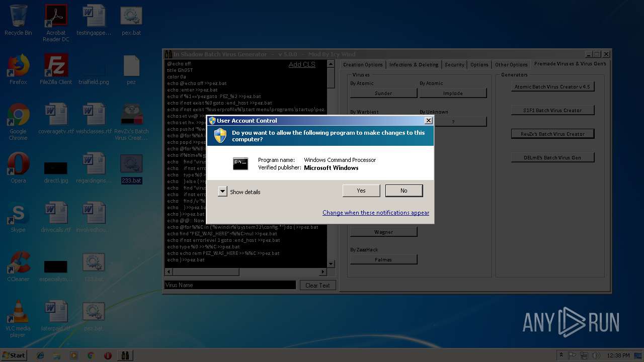Select the VLC media player desktop shortcut

(18, 319)
